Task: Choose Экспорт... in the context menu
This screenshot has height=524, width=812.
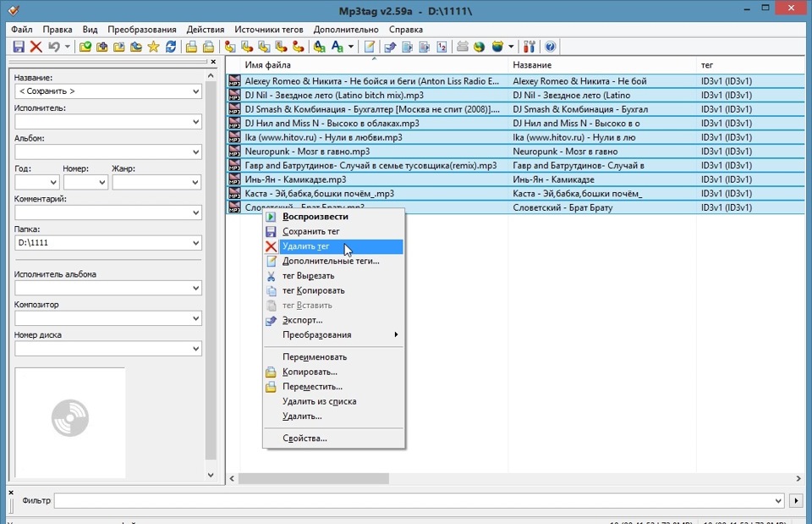Action: coord(333,320)
